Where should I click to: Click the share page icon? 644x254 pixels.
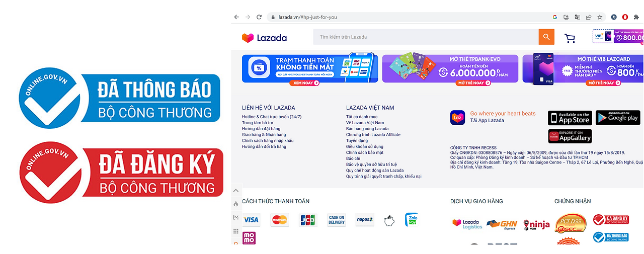tap(588, 17)
